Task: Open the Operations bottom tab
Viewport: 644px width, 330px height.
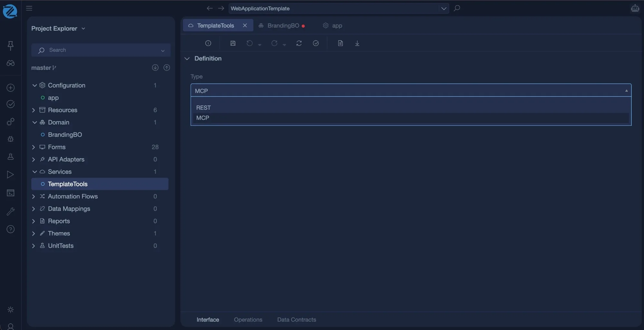Action: click(248, 320)
